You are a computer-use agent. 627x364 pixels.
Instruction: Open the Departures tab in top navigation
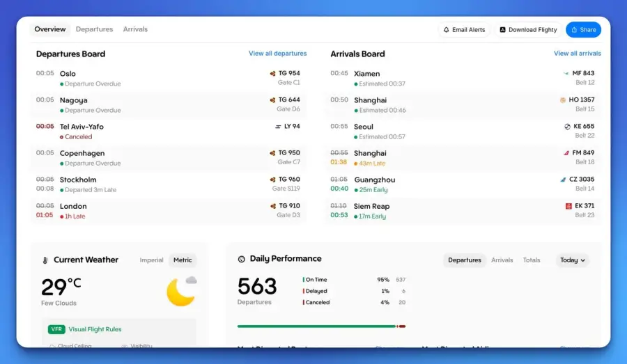(x=94, y=29)
